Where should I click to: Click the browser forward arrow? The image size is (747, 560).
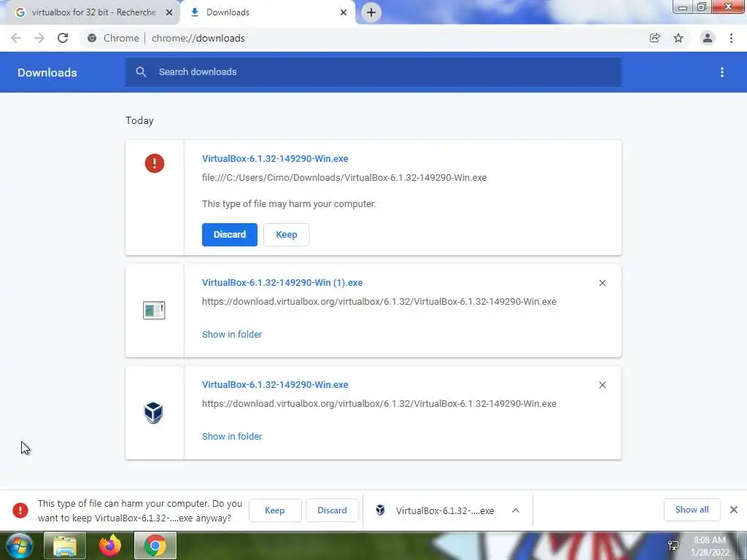[x=39, y=38]
